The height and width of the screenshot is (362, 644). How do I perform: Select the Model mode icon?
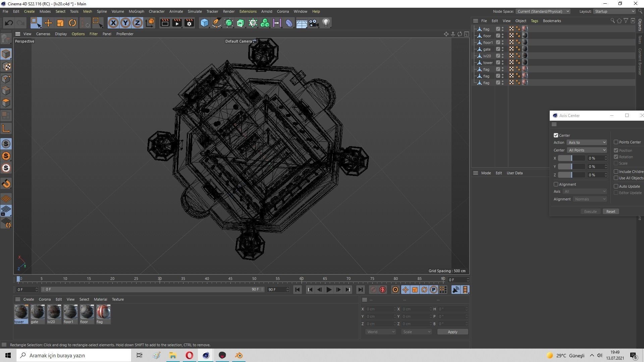click(6, 54)
